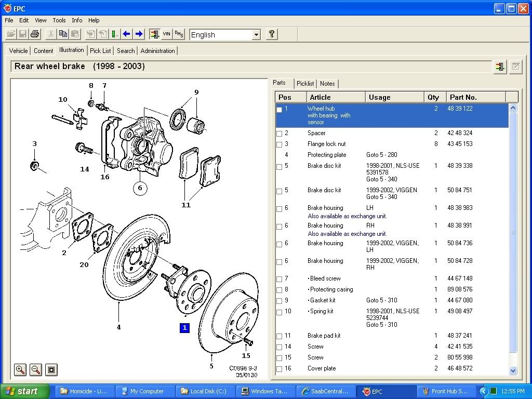
Task: Click the blue forward arrow icon
Action: pyautogui.click(x=138, y=34)
